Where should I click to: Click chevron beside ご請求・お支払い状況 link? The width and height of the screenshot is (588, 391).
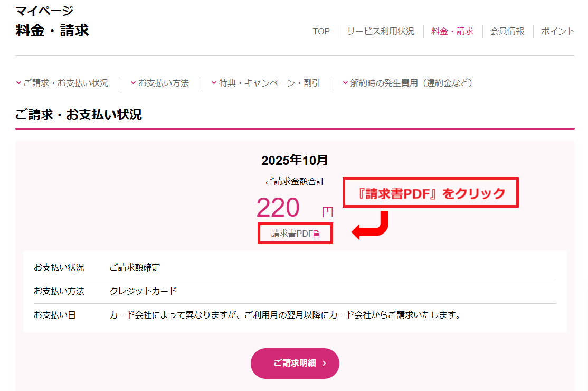click(x=18, y=83)
